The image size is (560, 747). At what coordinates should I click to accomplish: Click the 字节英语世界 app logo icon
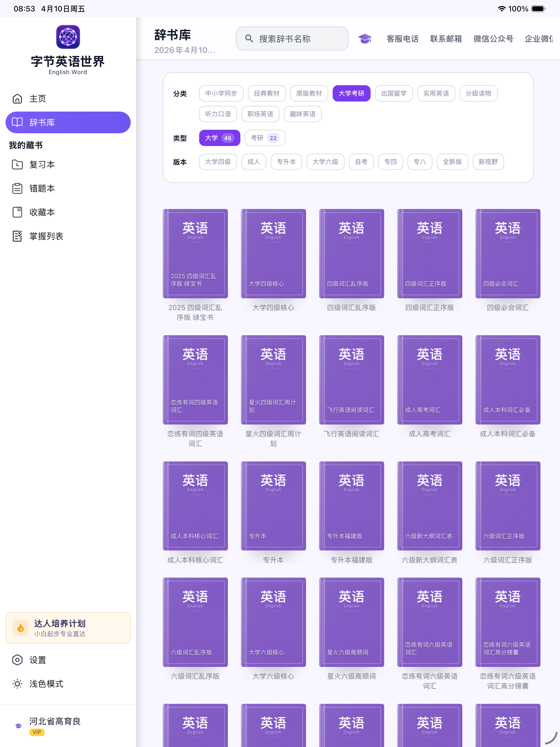tap(68, 37)
